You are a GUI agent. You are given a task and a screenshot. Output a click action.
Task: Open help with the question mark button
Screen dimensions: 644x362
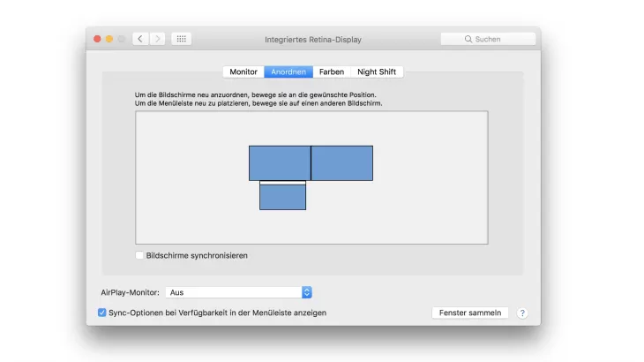521,313
